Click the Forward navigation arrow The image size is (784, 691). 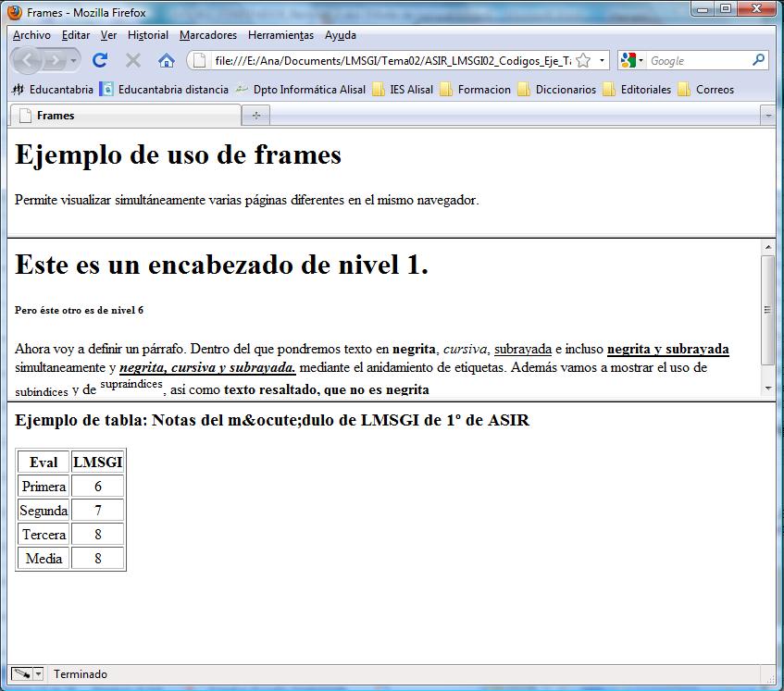[x=54, y=58]
